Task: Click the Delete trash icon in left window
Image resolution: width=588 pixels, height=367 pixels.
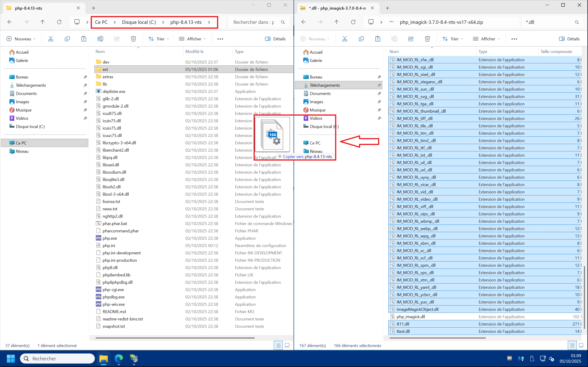Action: click(x=133, y=39)
